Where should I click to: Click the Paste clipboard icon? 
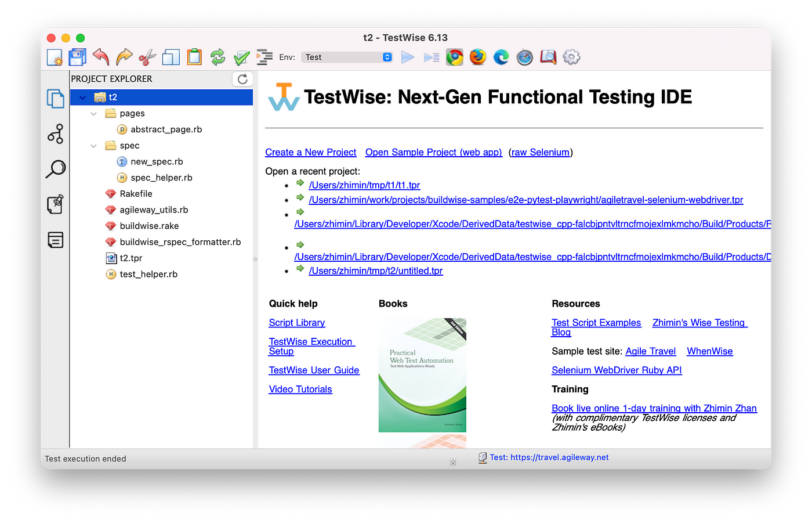[x=194, y=57]
